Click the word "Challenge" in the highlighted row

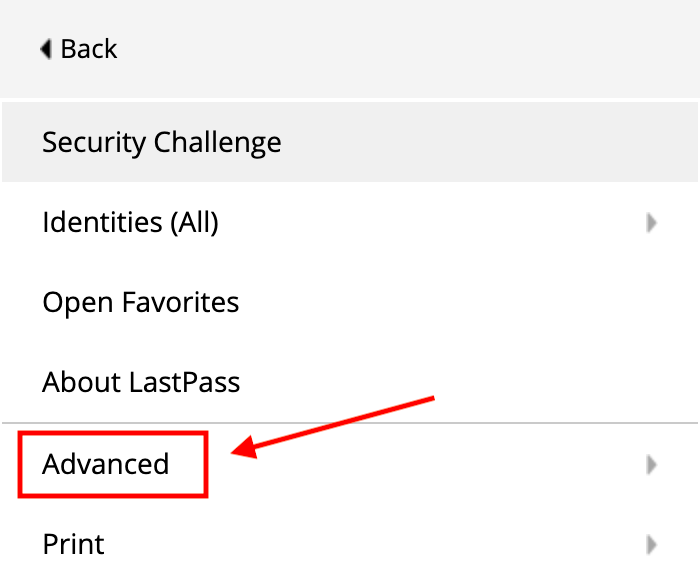[216, 142]
